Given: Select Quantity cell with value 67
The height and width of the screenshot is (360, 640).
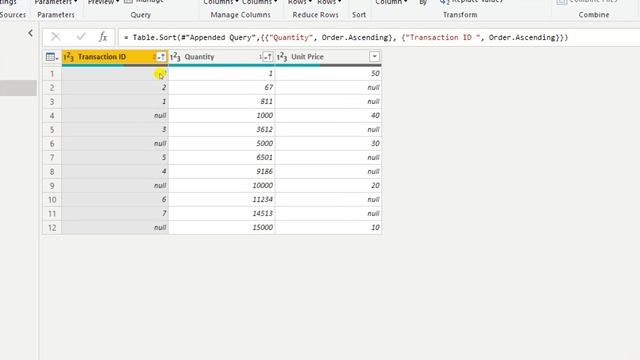Looking at the screenshot, I should tap(222, 87).
